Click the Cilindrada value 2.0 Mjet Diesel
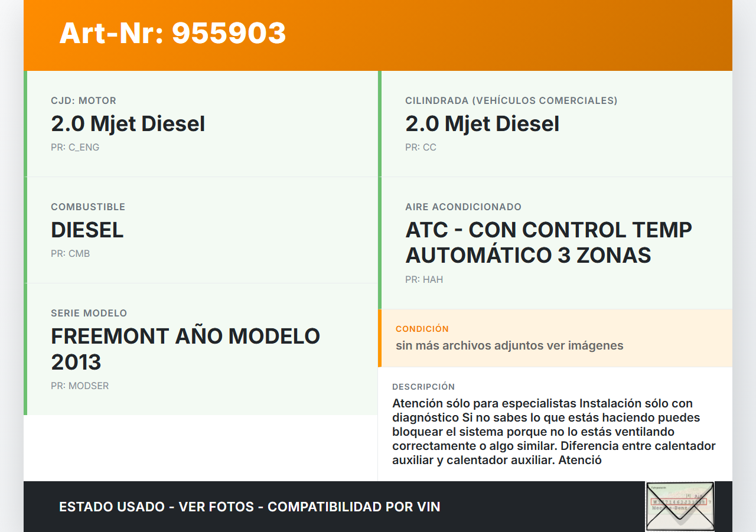This screenshot has height=532, width=756. point(482,124)
